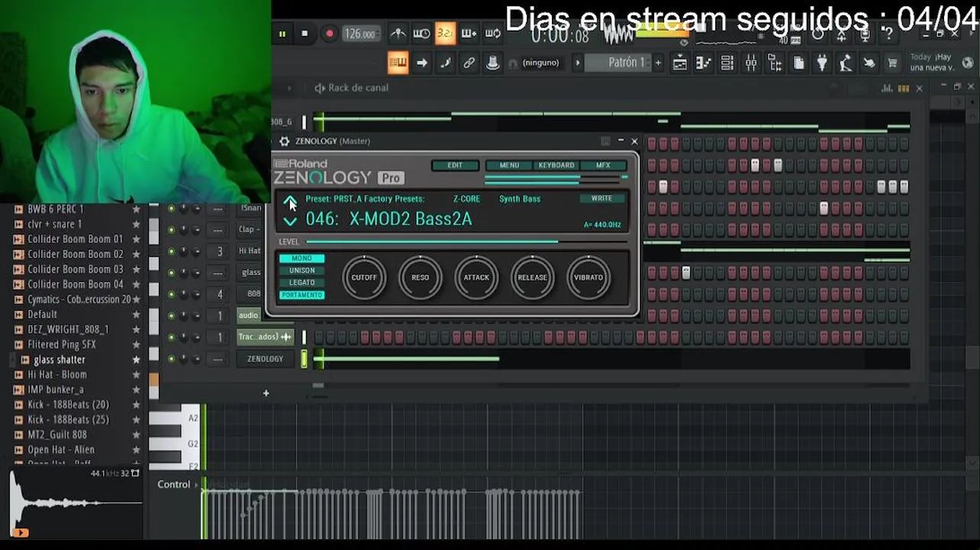
Task: Arm the red record button
Action: [329, 34]
